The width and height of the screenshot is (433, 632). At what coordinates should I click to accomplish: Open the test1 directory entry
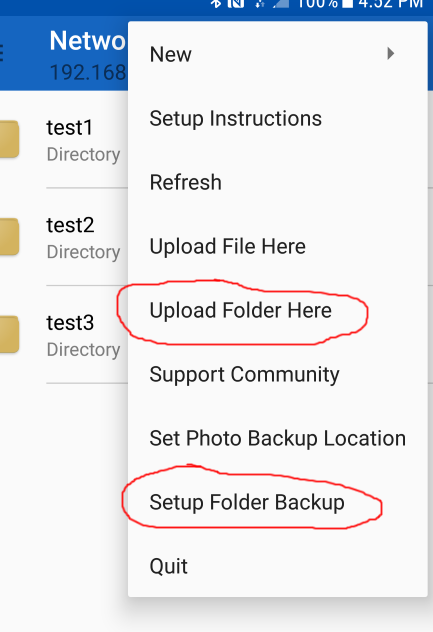[64, 139]
